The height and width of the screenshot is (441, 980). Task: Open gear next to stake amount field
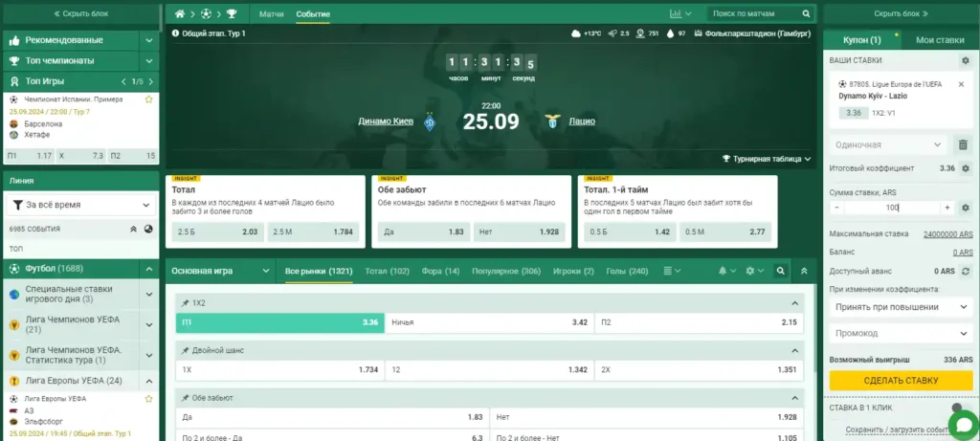pos(965,208)
